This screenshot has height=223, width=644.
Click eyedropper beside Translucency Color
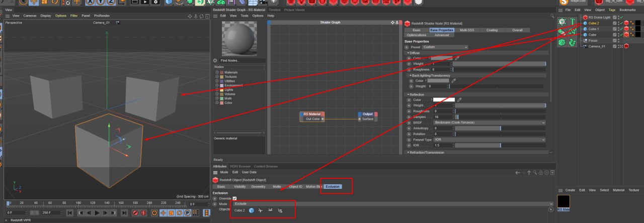(x=453, y=80)
